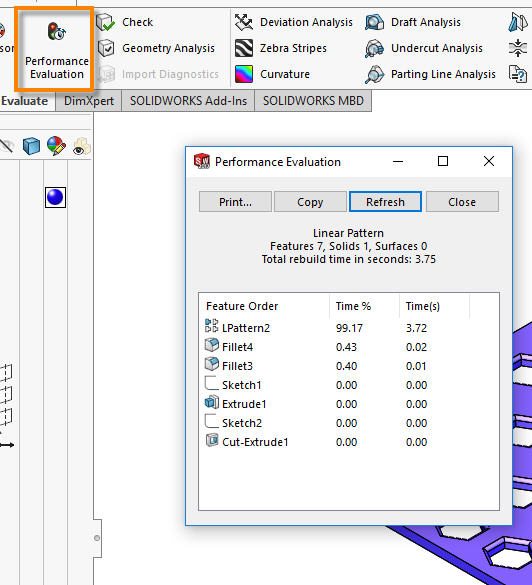Click Print in Performance Evaluation dialog

coord(235,202)
